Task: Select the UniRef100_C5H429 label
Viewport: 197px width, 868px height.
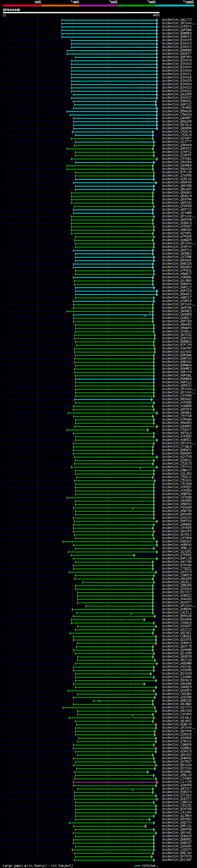Action: coord(177,115)
